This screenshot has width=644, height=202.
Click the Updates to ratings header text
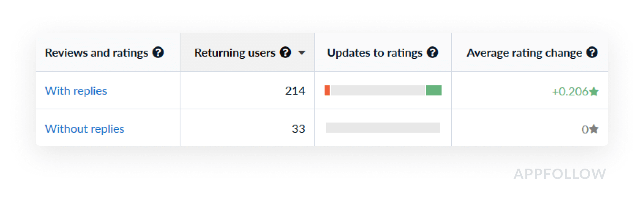[x=375, y=53]
